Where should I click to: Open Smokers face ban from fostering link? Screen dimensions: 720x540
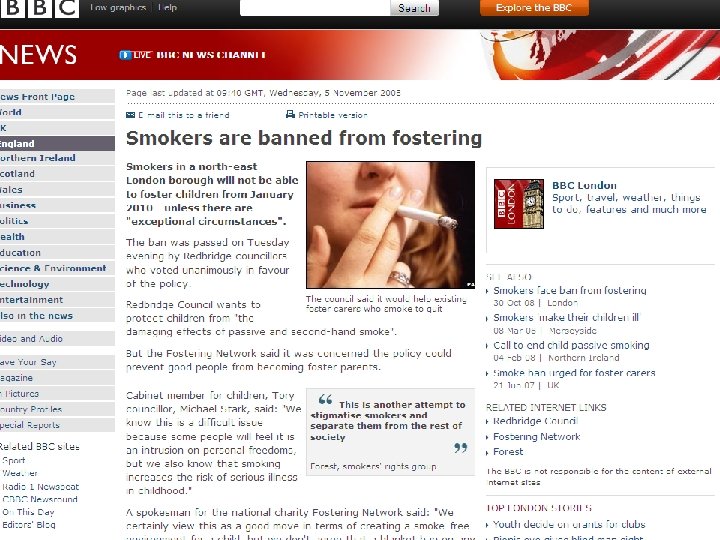[x=570, y=291]
